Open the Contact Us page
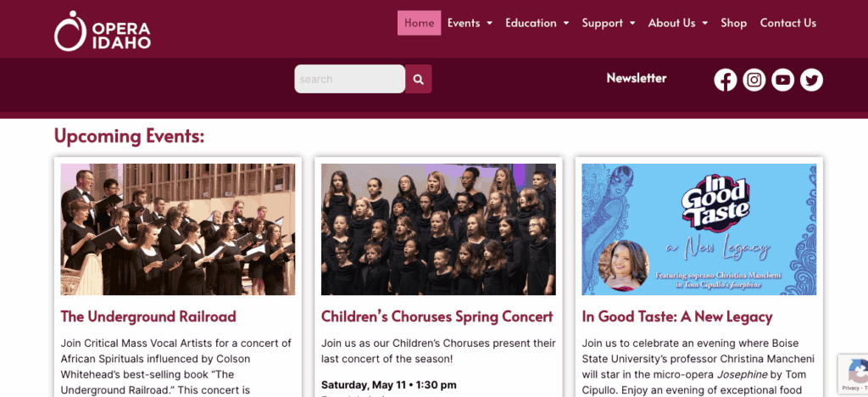Viewport: 868px width, 397px height. pos(787,23)
